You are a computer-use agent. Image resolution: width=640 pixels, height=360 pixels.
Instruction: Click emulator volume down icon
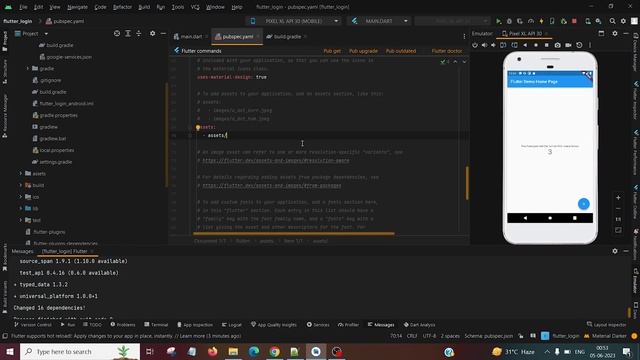tap(493, 45)
